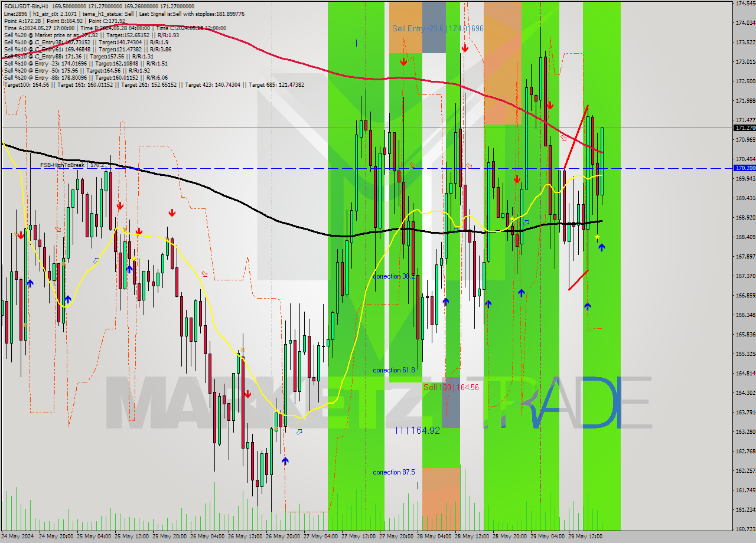Click the 174.034 price axis value

[x=745, y=23]
